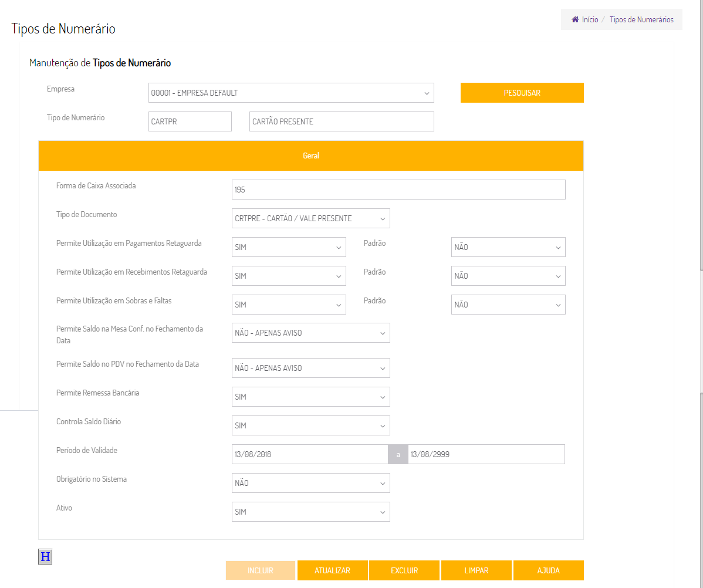The width and height of the screenshot is (703, 588).
Task: Click the blue H icon button
Action: click(x=45, y=557)
